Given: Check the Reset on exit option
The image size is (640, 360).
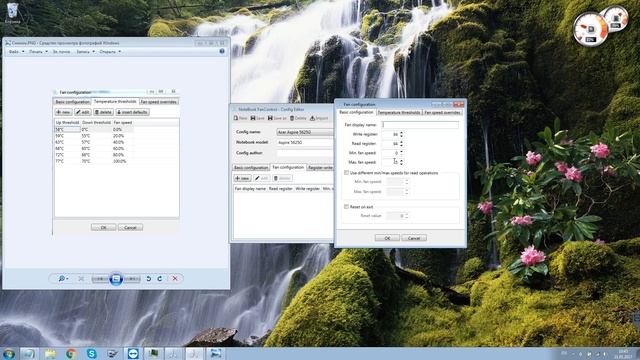Looking at the screenshot, I should click(347, 207).
